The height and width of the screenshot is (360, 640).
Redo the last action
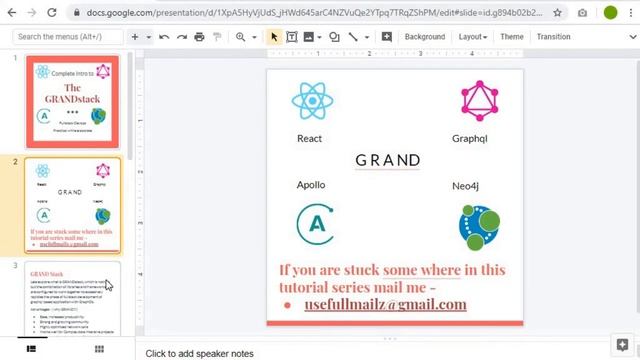[x=182, y=37]
